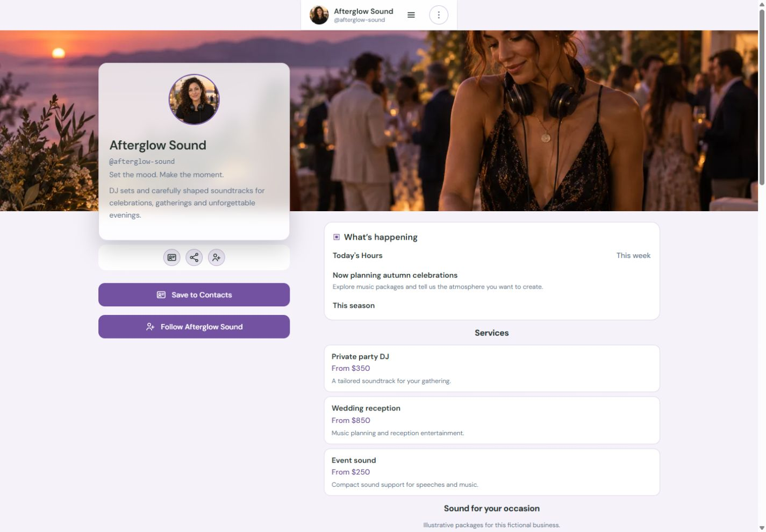Click the scrollbar down arrow
Screen dimensions: 766x532
tap(762, 528)
